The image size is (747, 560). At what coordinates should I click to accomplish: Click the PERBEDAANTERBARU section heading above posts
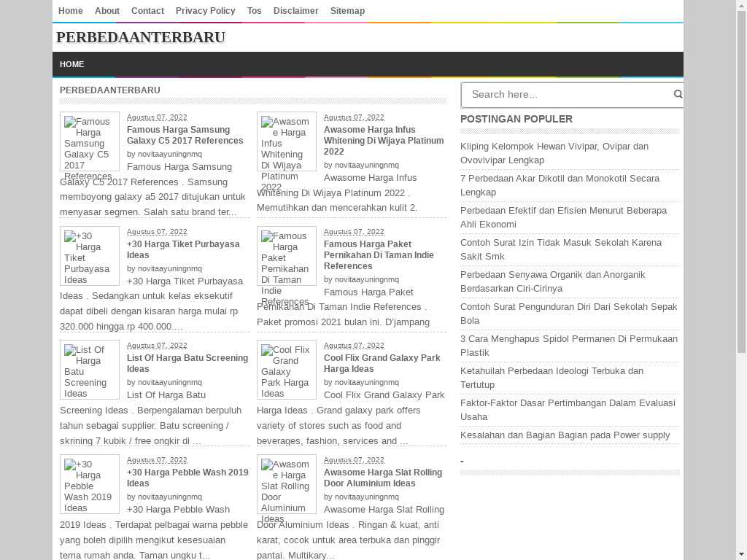[110, 90]
